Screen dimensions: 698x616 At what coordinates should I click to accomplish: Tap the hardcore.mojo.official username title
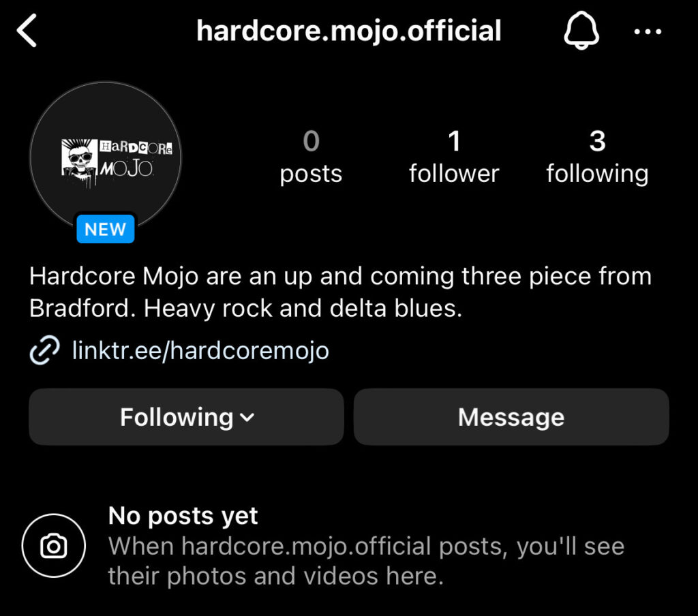[x=349, y=31]
